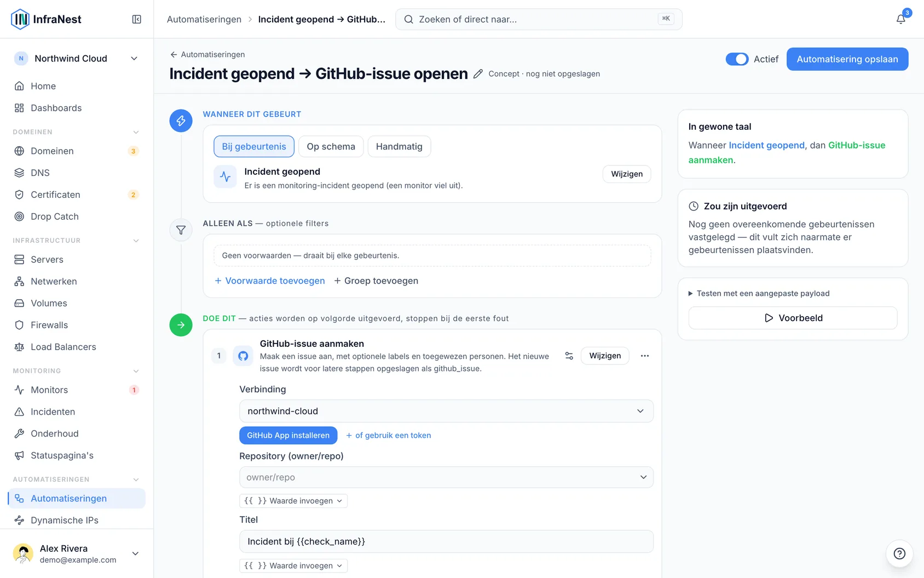Click the Voorwaarde toevoegen link

tap(270, 281)
